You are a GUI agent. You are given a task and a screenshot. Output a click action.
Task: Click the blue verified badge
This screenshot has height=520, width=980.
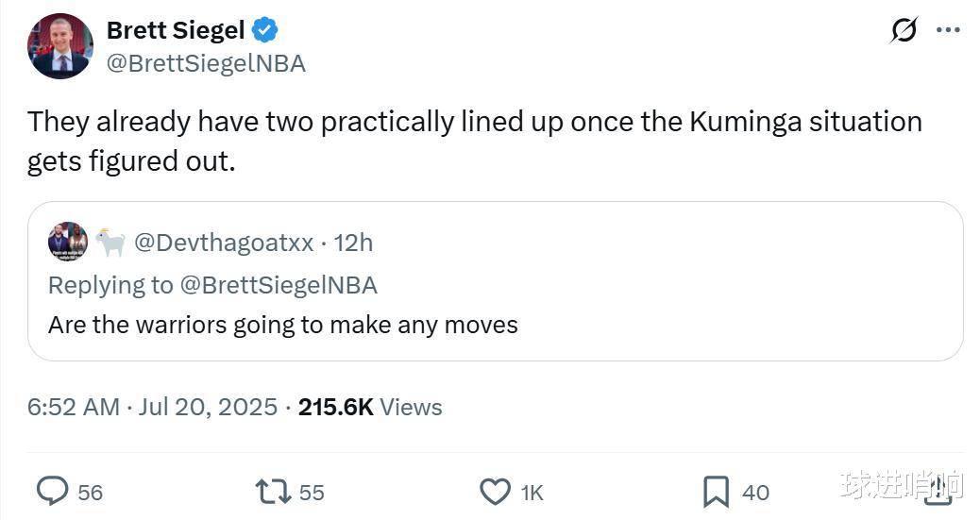coord(265,30)
